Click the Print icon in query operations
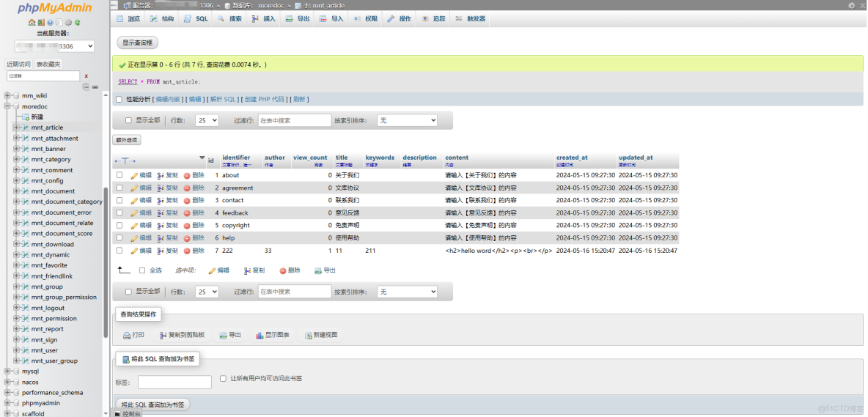868x417 pixels. pos(127,335)
